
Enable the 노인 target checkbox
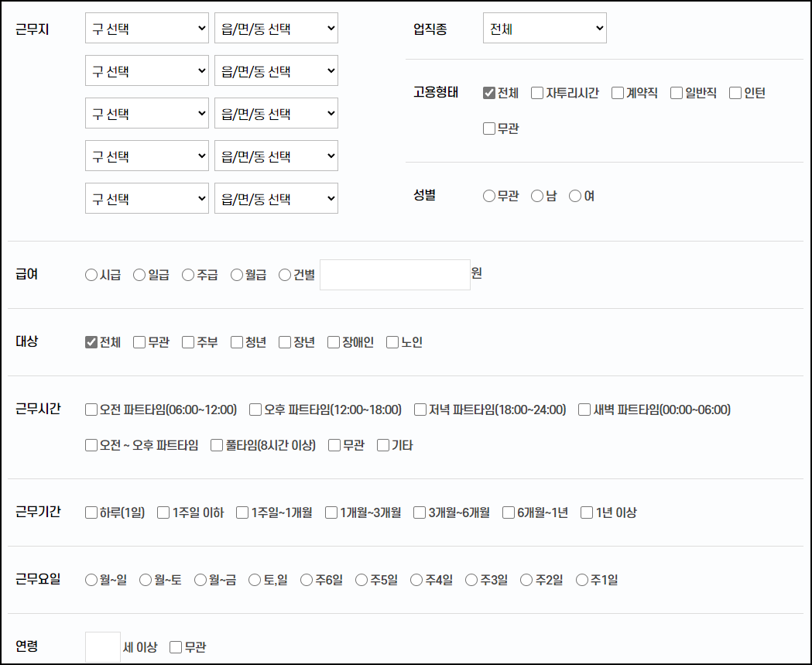point(391,341)
